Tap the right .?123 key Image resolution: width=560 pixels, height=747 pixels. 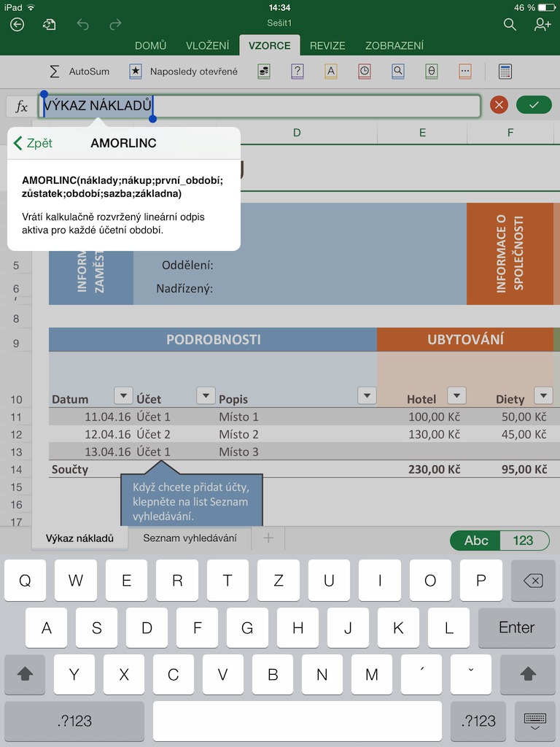click(478, 721)
